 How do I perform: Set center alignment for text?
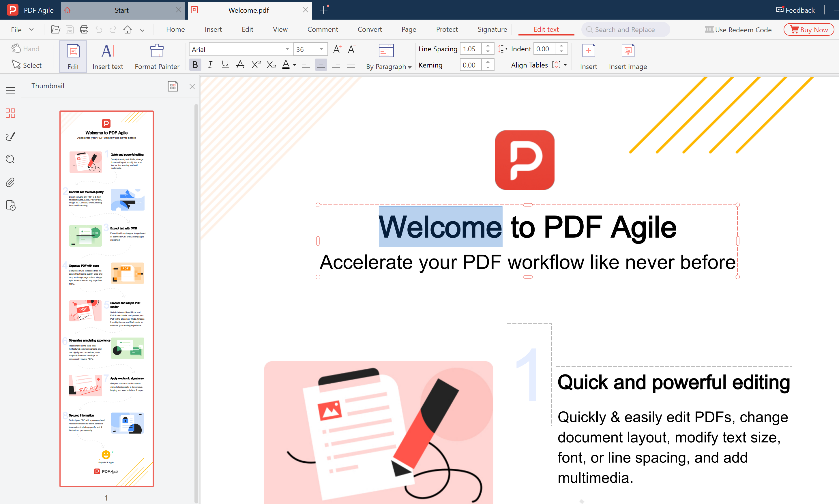point(321,65)
